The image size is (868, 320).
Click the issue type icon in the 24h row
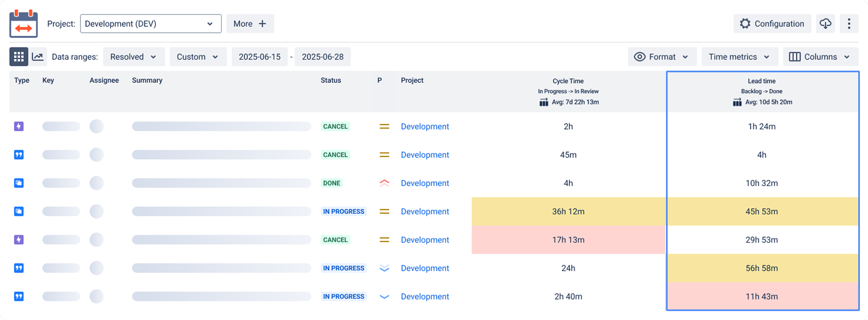(19, 268)
